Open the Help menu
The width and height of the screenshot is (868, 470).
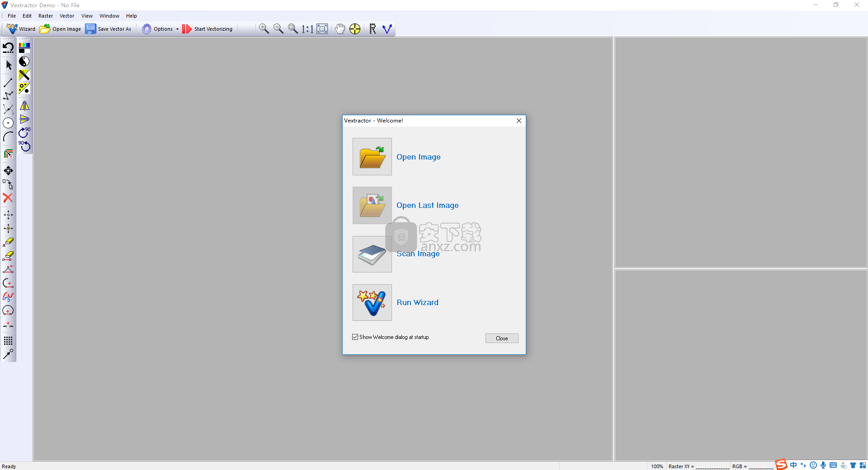132,16
